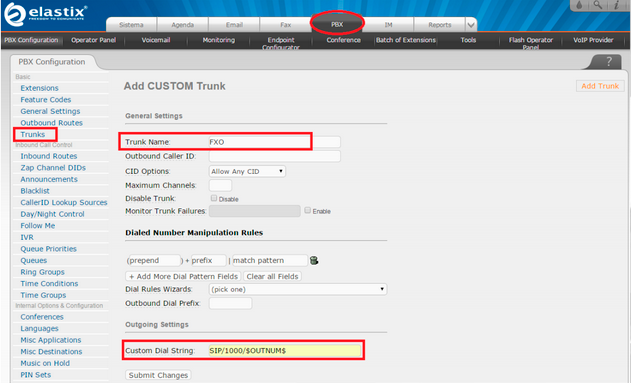Open Zap Channel DIDs in the sidebar

53,168
